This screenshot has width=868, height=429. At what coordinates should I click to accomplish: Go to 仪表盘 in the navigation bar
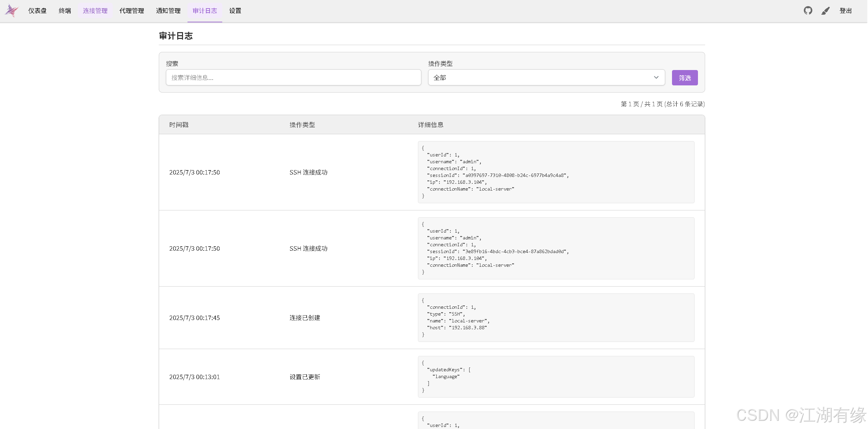(x=37, y=11)
